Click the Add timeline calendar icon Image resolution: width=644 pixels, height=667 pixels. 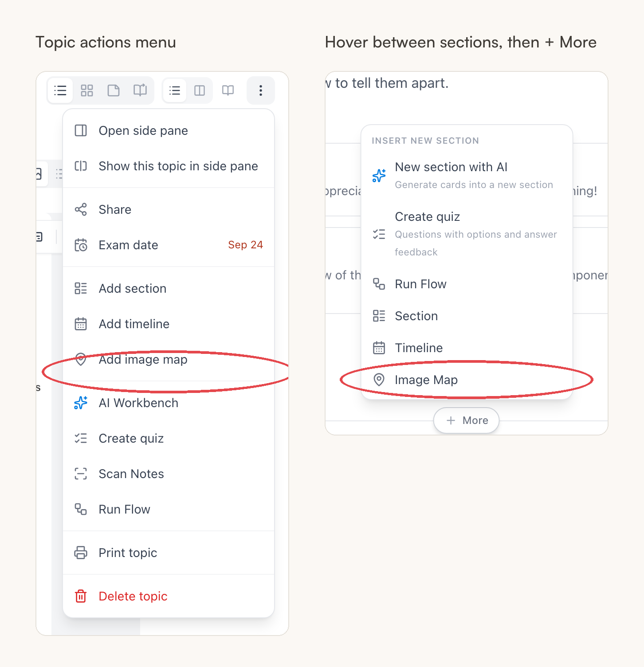pos(81,324)
